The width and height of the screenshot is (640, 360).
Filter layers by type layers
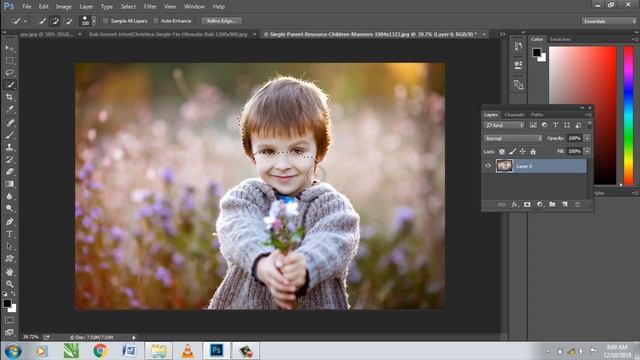pyautogui.click(x=556, y=125)
